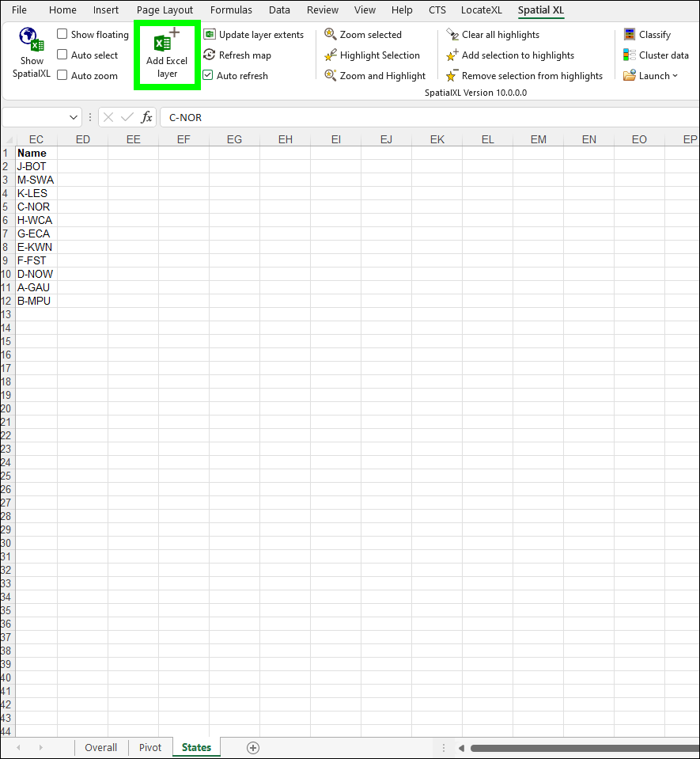The height and width of the screenshot is (759, 700).
Task: Enable the Show floating checkbox
Action: tap(62, 35)
